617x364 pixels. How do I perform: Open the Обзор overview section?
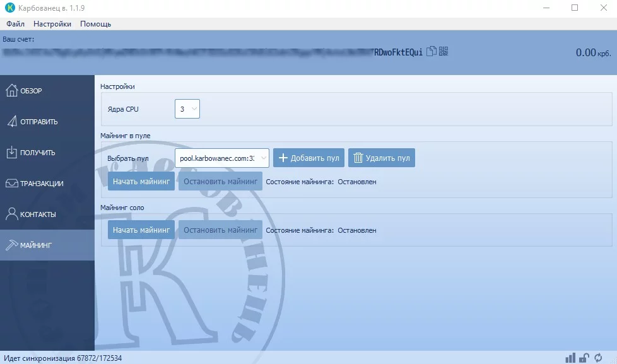(47, 90)
